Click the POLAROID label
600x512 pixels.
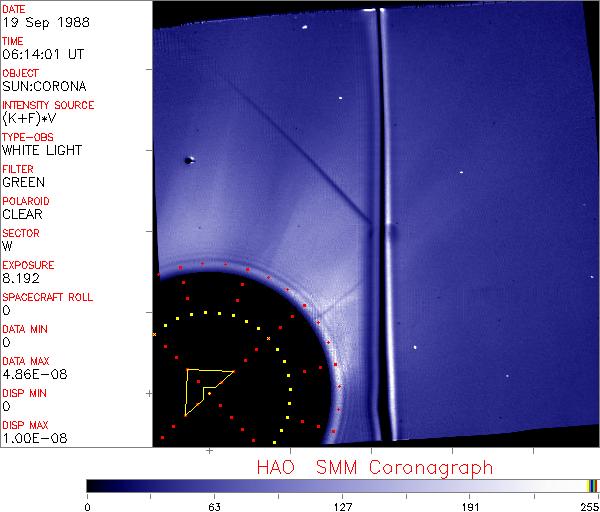pyautogui.click(x=26, y=201)
